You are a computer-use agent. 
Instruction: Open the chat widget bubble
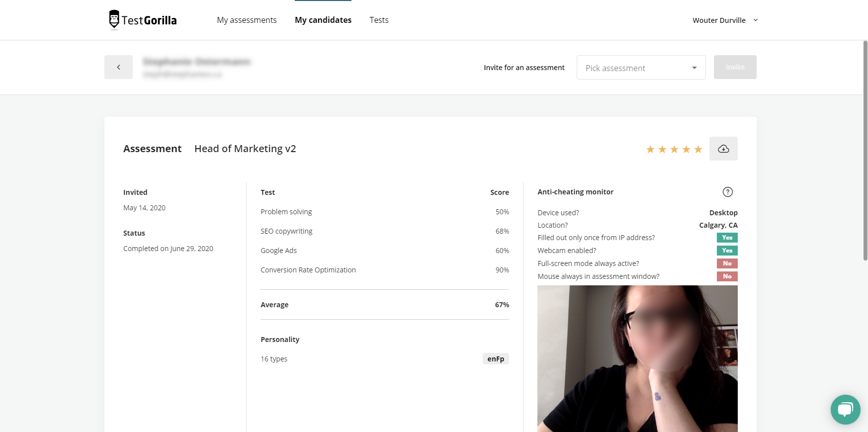pos(845,410)
